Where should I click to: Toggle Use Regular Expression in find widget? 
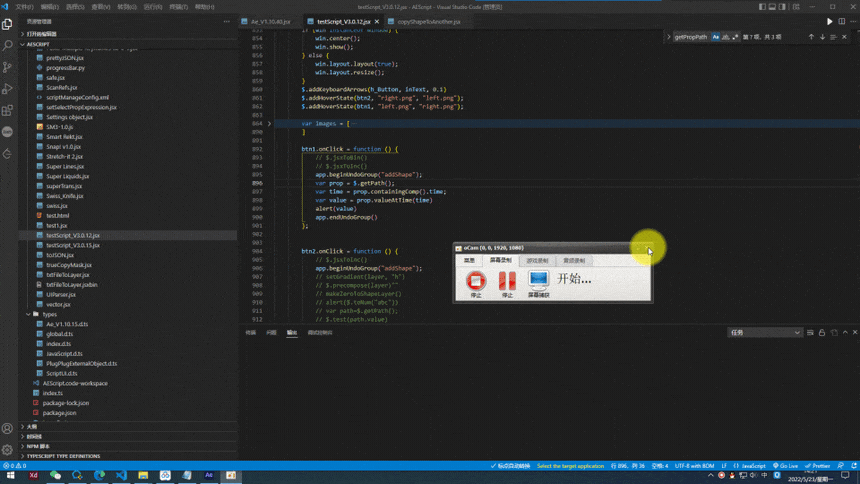pos(735,37)
